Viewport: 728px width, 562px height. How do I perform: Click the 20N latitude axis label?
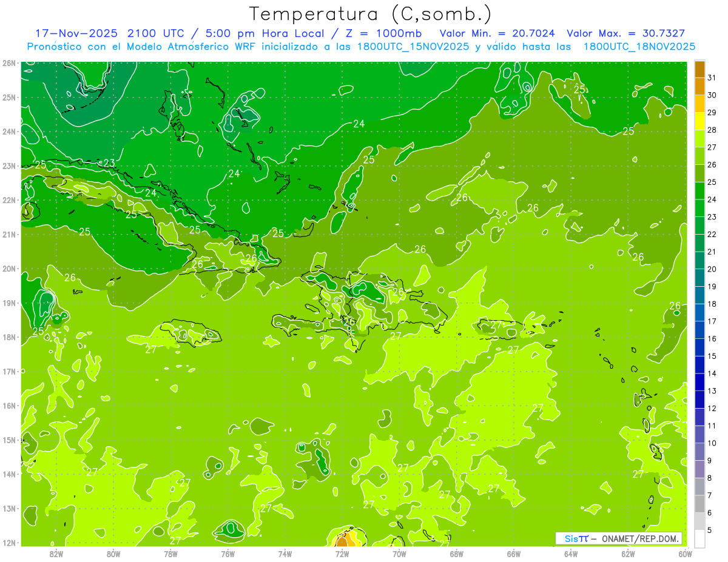[x=8, y=269]
